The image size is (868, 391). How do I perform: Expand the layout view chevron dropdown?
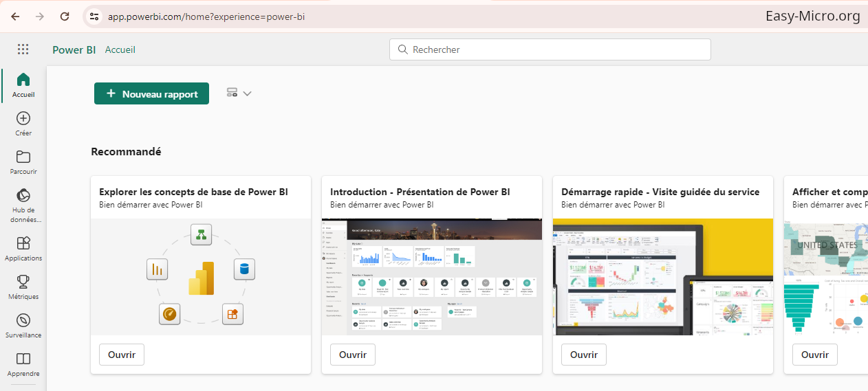[247, 93]
